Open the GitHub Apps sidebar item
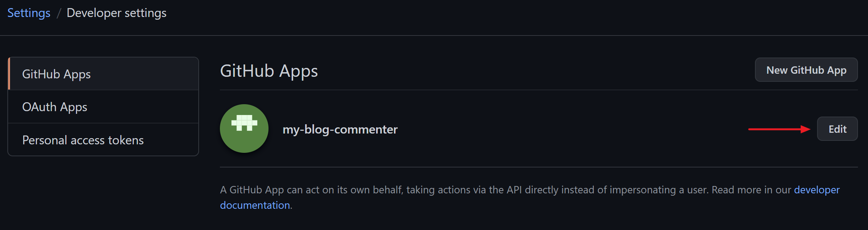Viewport: 868px width, 230px height. click(x=103, y=74)
